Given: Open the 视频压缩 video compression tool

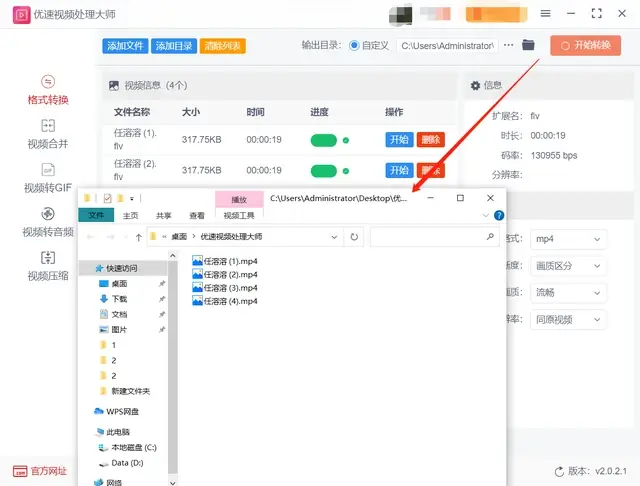Looking at the screenshot, I should [48, 266].
